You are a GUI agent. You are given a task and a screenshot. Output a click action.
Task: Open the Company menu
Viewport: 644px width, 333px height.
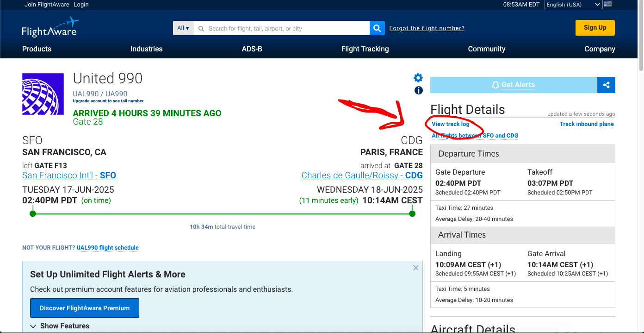[600, 49]
